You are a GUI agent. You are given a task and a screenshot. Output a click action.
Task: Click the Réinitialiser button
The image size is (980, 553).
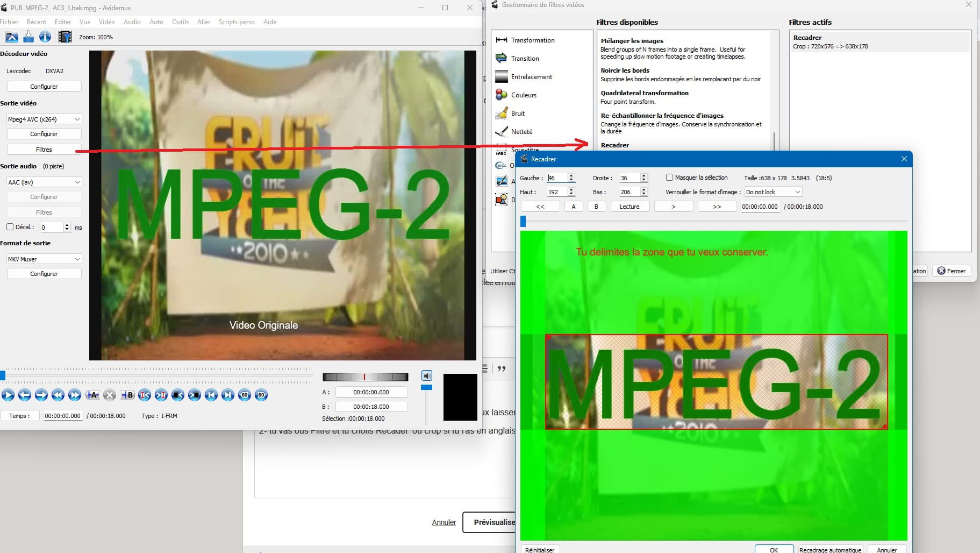click(540, 549)
